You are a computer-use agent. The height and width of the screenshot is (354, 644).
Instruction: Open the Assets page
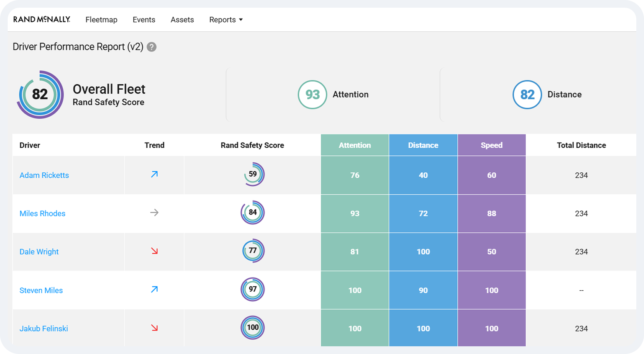tap(182, 20)
